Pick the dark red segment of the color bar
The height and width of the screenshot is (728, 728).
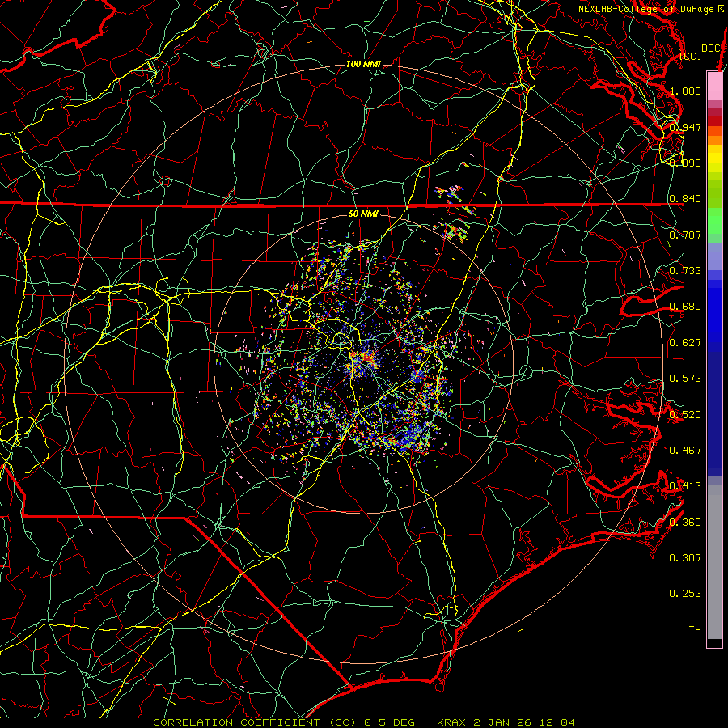tap(714, 121)
